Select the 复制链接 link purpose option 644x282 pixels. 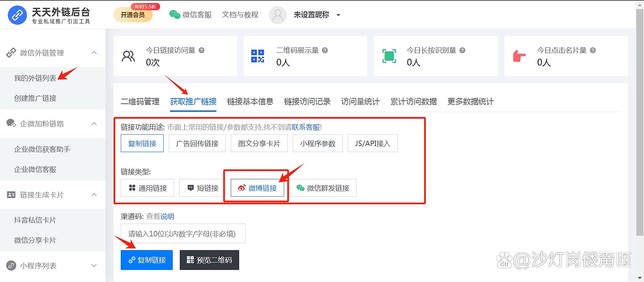click(x=142, y=143)
